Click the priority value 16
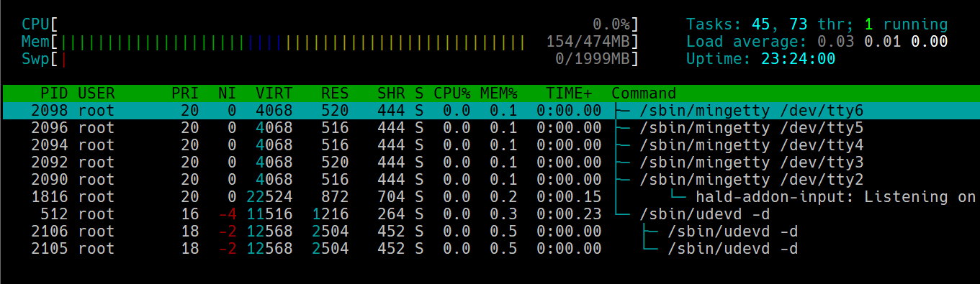The width and height of the screenshot is (980, 284). (189, 214)
